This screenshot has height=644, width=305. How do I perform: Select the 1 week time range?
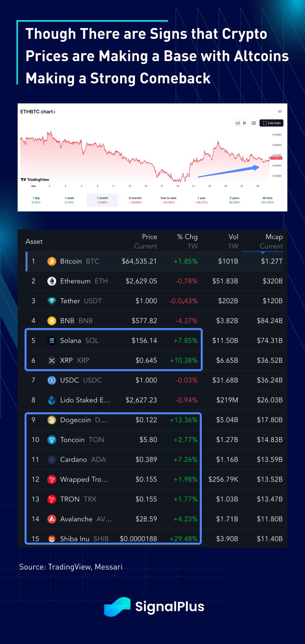[x=69, y=200]
